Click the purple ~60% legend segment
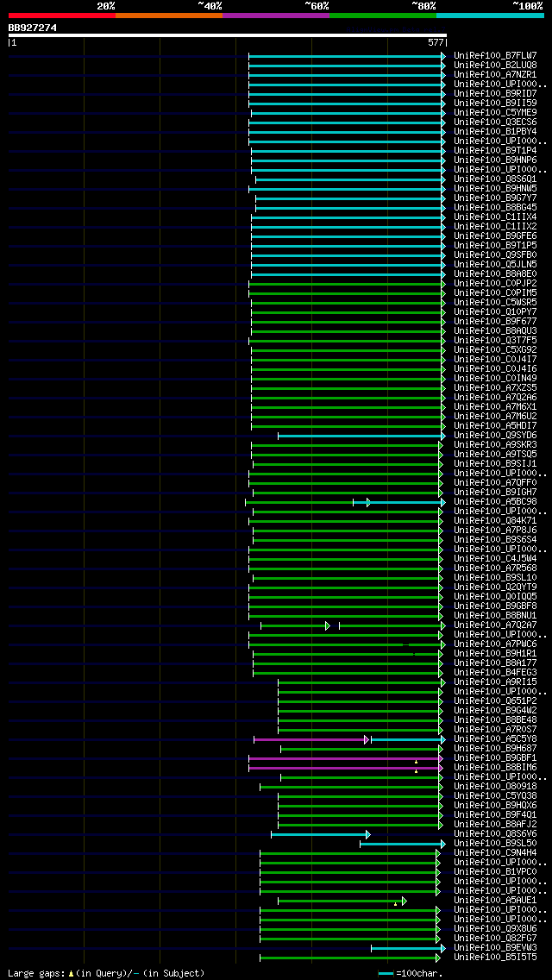 [x=276, y=15]
